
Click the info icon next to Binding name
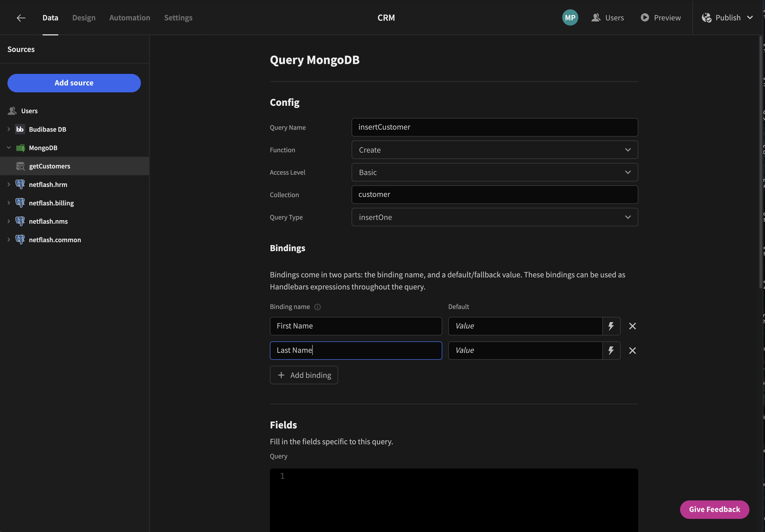[318, 307]
